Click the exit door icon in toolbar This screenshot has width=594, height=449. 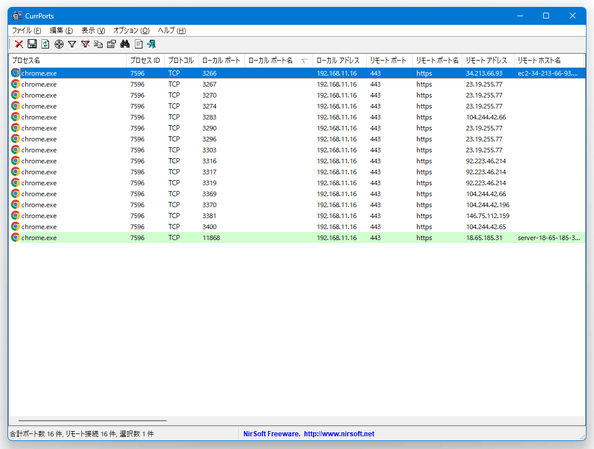coord(152,44)
